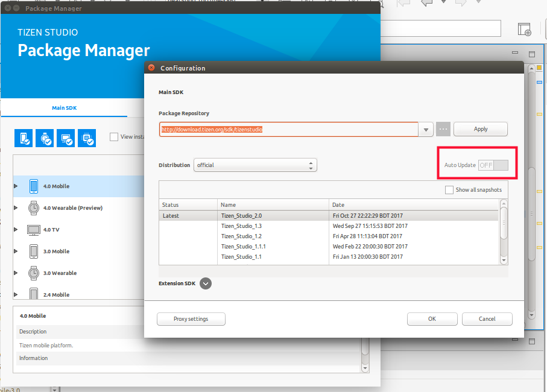This screenshot has height=392, width=547.
Task: Click the Mobile platform filter icon
Action: [24, 138]
